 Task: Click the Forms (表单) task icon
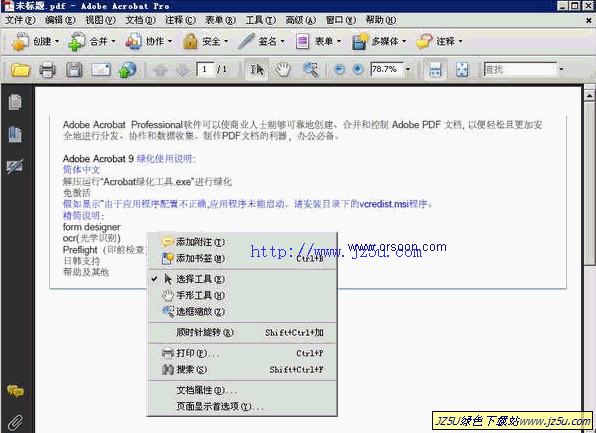(x=302, y=41)
